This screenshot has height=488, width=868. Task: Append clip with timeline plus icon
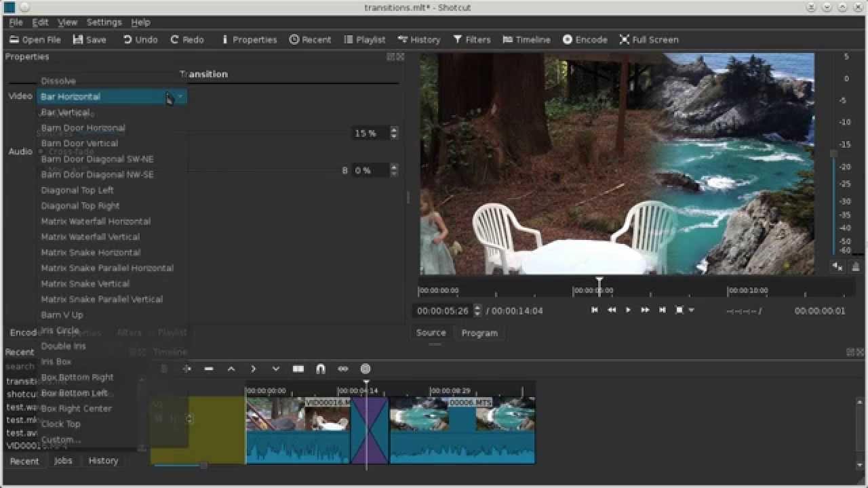tap(186, 369)
